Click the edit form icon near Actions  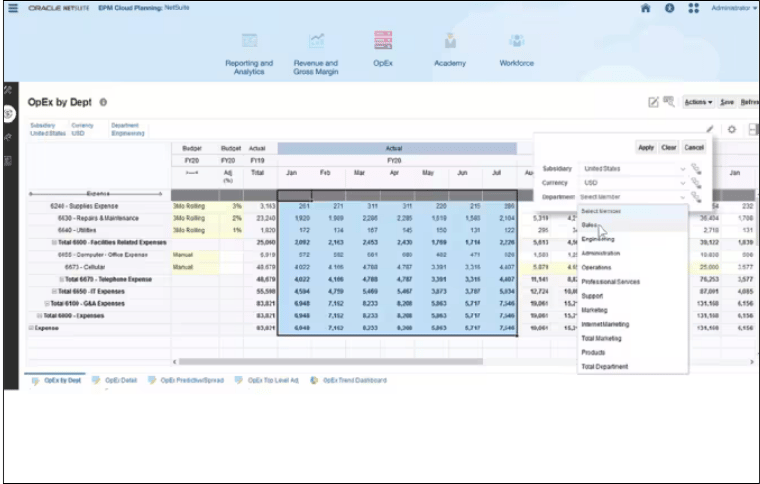coord(653,102)
